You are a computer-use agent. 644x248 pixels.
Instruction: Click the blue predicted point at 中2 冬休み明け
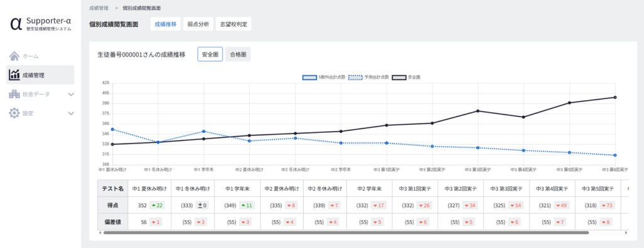(296, 138)
